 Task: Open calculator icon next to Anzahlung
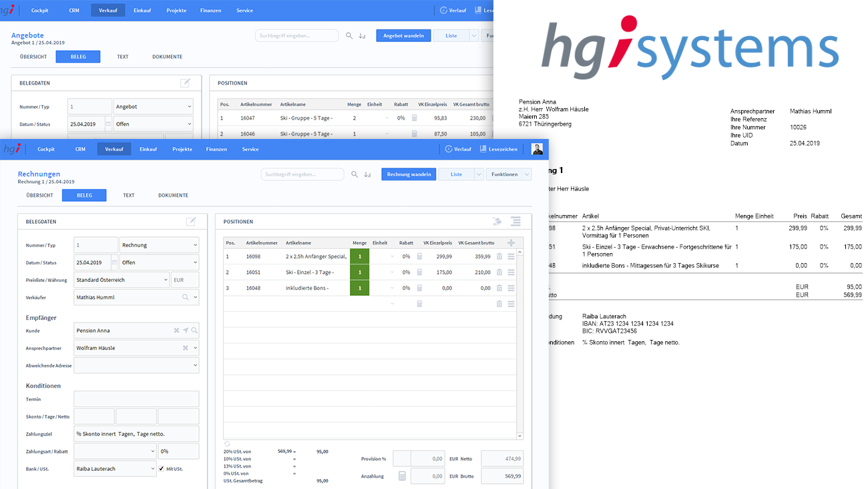pyautogui.click(x=402, y=476)
